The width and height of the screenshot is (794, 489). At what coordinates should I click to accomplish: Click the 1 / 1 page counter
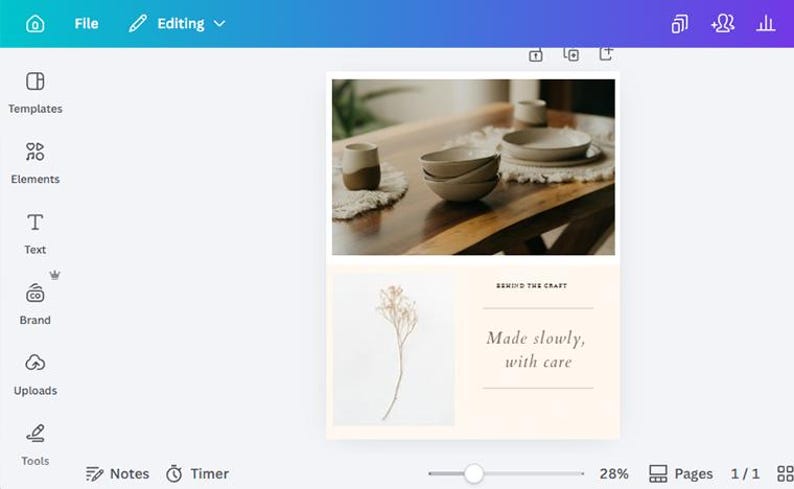point(745,474)
